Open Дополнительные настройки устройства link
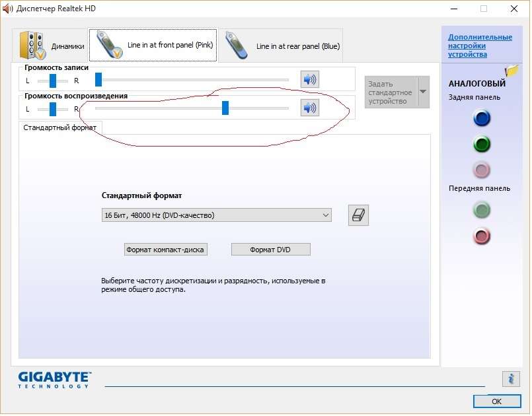 pos(480,46)
